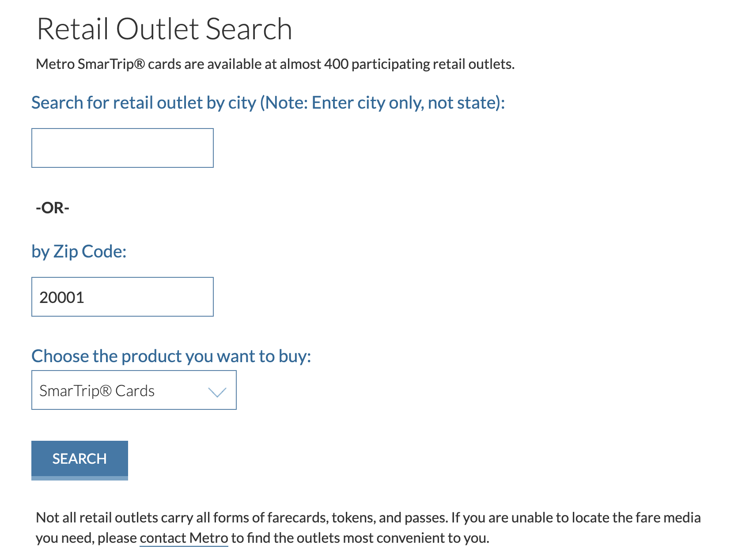Click the underlined contact Metro hyperlink
Image resolution: width=742 pixels, height=560 pixels.
[183, 538]
